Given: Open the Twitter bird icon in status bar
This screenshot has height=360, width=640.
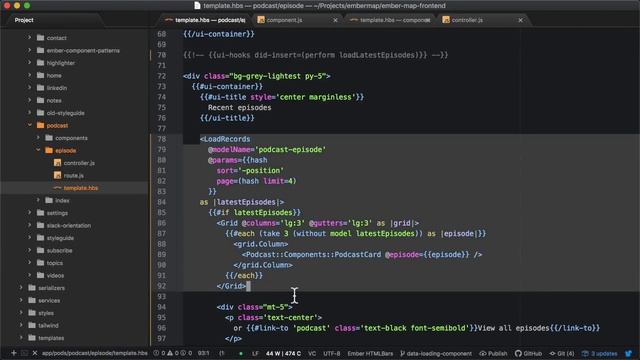Looking at the screenshot, I should point(628,353).
